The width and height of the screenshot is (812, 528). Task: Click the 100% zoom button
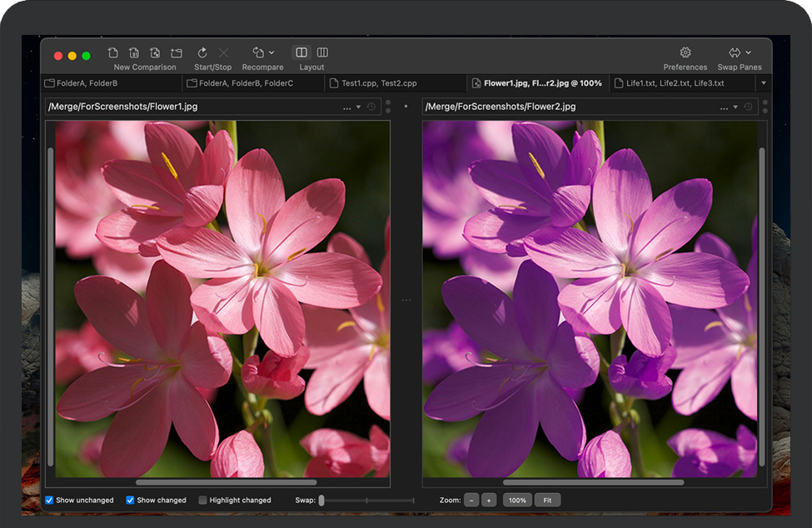517,500
